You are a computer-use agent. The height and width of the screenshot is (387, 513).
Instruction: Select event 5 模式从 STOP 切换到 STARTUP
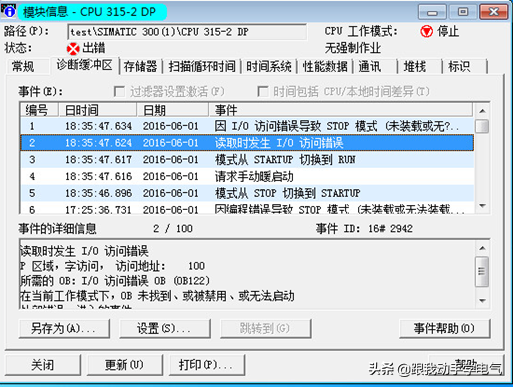click(x=247, y=193)
